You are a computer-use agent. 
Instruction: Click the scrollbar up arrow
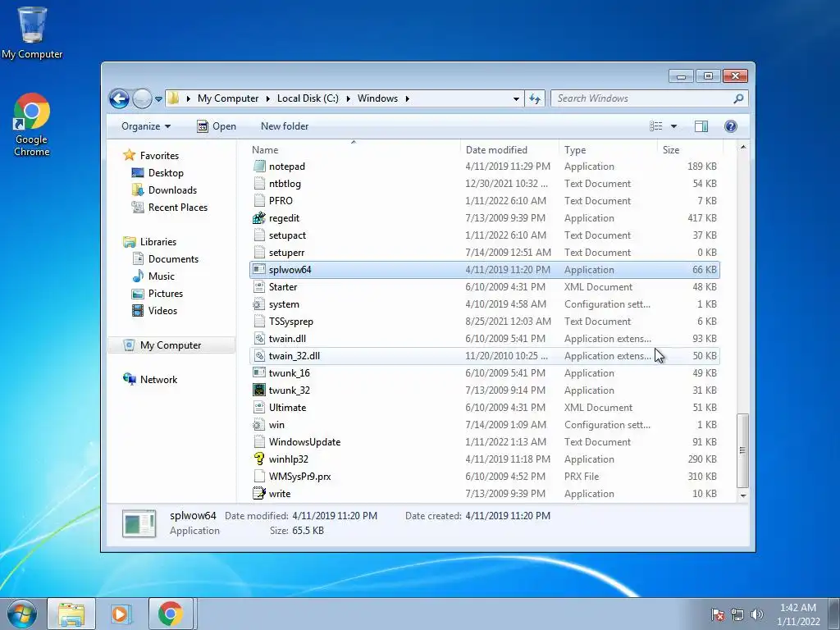(x=742, y=147)
